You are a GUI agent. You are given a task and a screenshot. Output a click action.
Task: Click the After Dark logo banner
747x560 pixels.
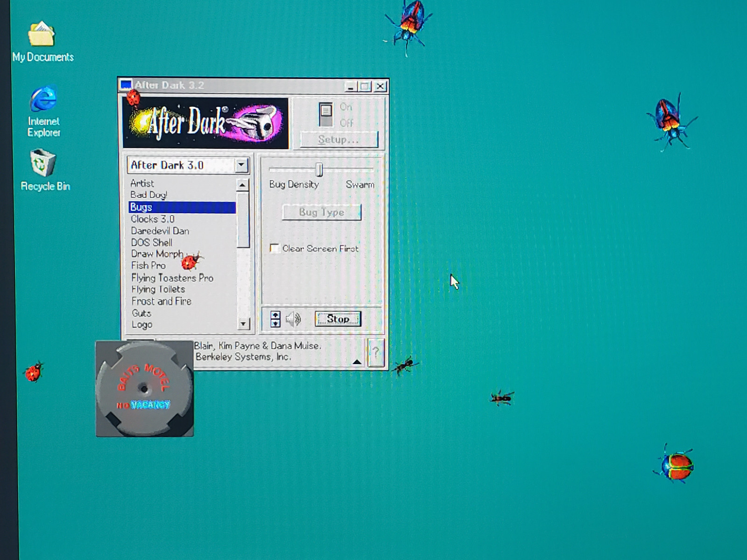click(206, 123)
